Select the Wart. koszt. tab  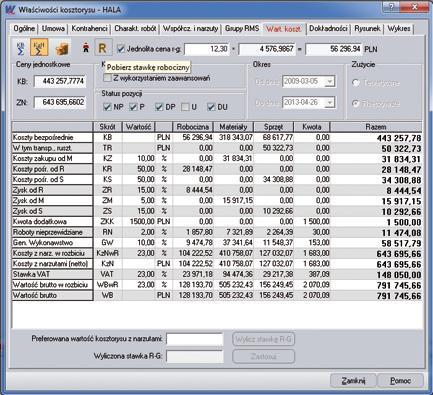coord(284,29)
